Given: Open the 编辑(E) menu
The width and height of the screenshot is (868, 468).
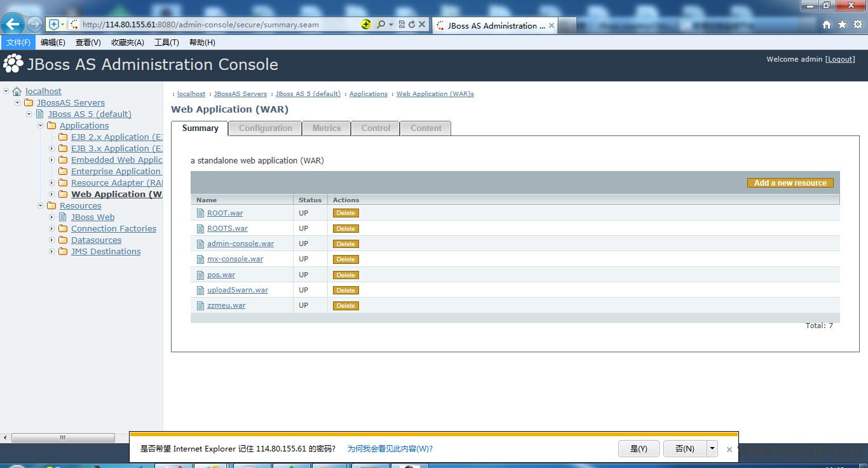Looking at the screenshot, I should (53, 43).
